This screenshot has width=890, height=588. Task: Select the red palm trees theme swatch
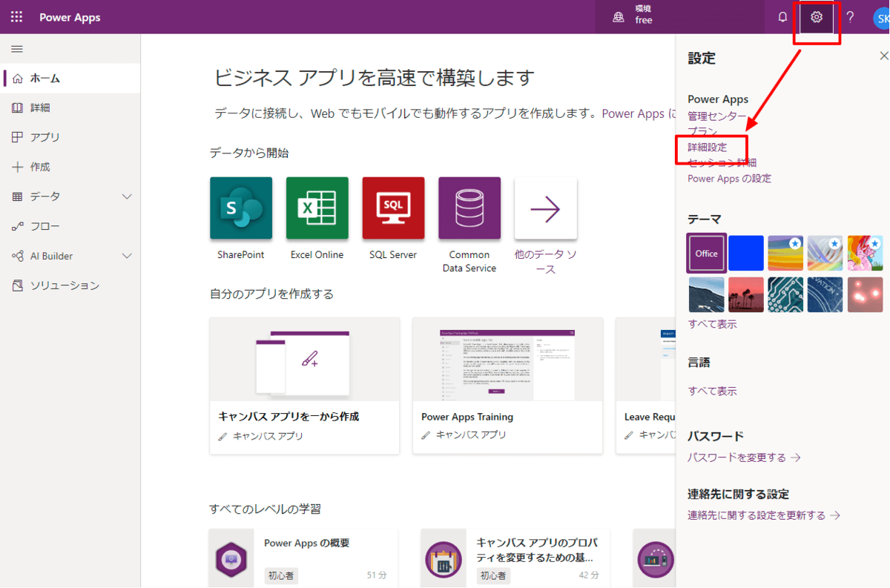[746, 294]
